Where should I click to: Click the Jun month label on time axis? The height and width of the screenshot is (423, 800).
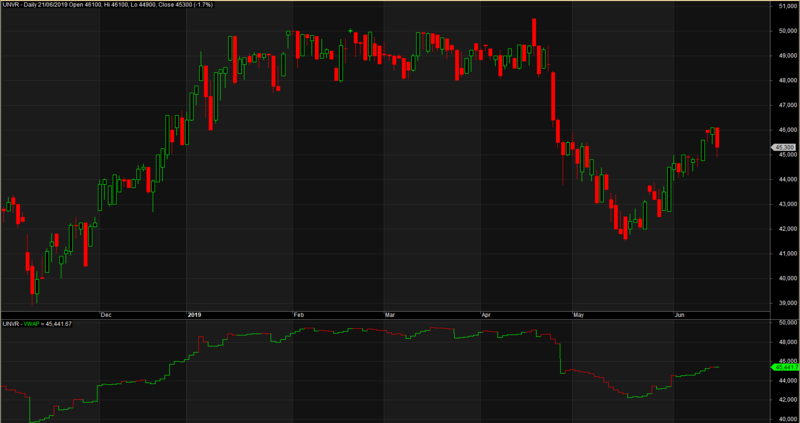680,315
